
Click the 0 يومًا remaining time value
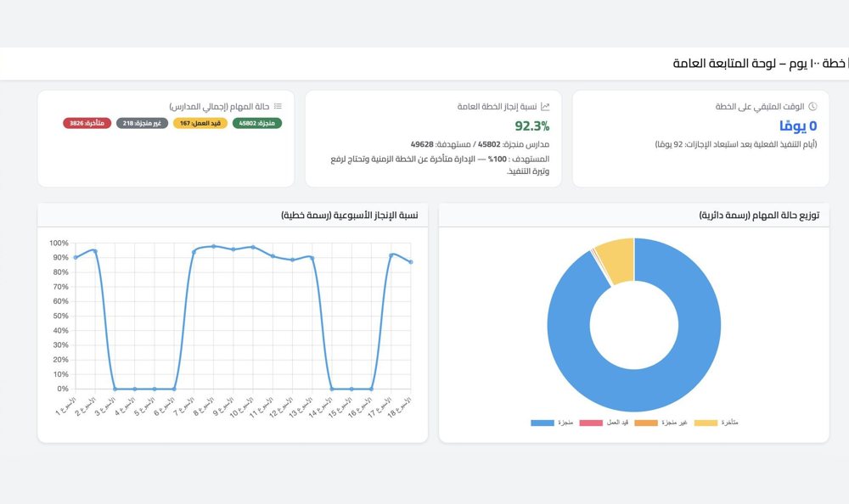798,126
